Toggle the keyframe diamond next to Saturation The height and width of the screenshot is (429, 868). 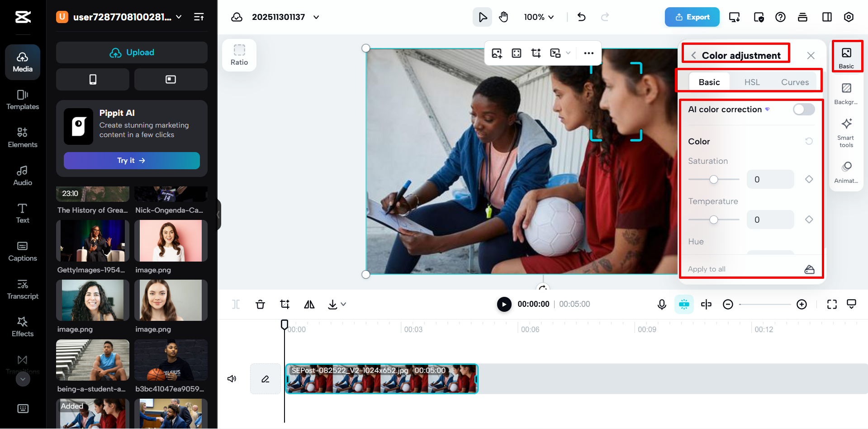coord(809,179)
